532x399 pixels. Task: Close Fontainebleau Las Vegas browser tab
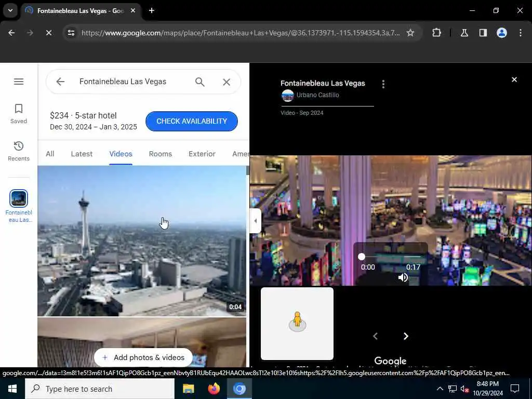[x=133, y=10]
